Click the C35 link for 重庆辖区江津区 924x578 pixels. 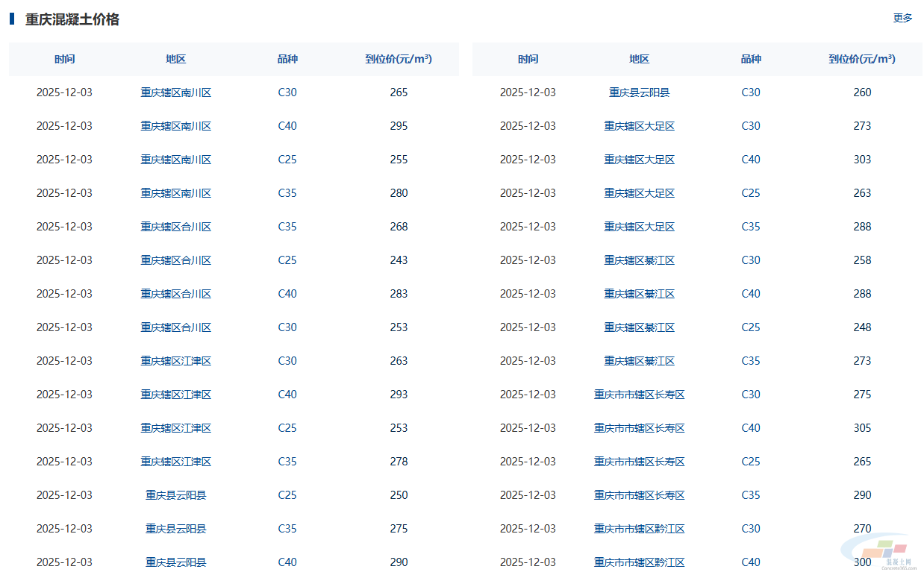(287, 462)
